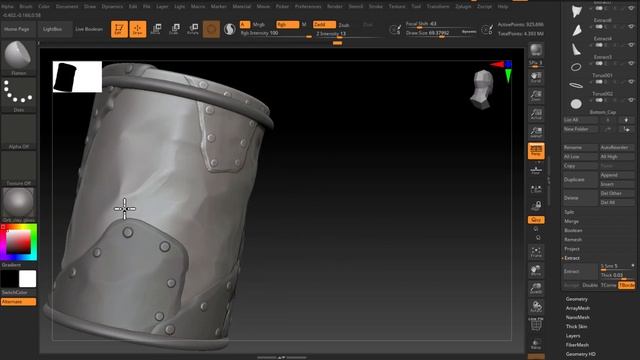Toggle the Rgb channel button
Viewport: 640px width, 360px height.
tap(287, 24)
